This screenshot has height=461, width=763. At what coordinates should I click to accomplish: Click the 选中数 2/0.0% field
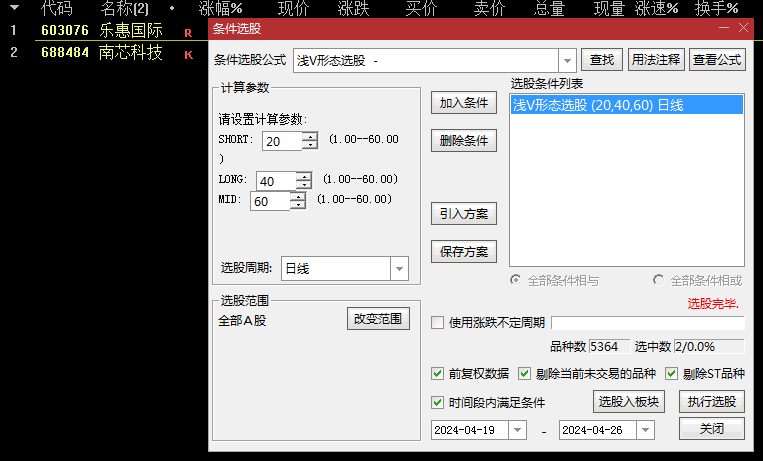tap(709, 347)
